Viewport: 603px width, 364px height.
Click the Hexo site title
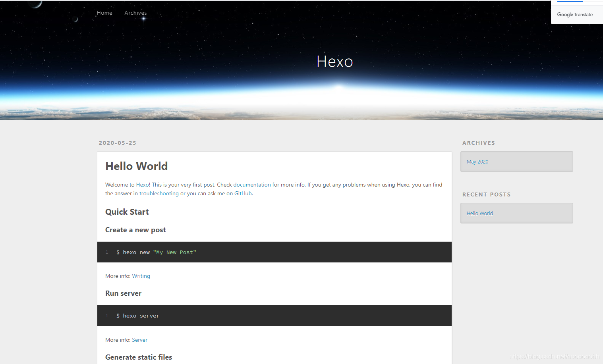click(335, 62)
